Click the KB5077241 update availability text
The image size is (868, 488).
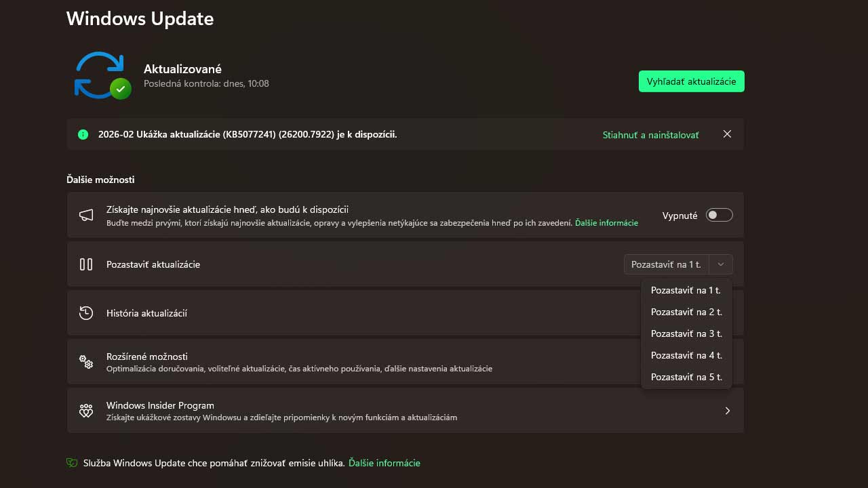(248, 134)
